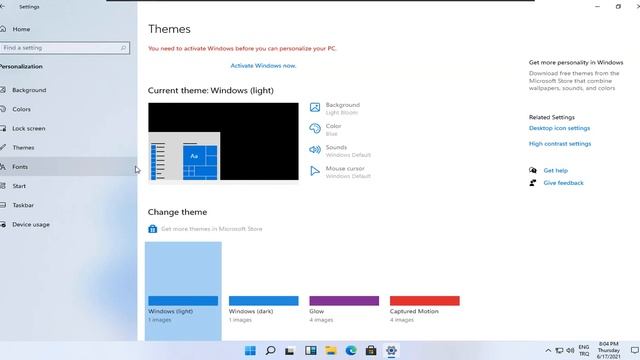Open the clock and date in taskbar
640x360 pixels.
coord(609,350)
